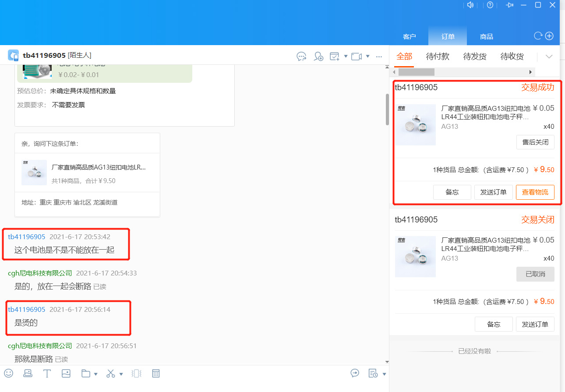Open the text font settings icon

[x=47, y=374]
